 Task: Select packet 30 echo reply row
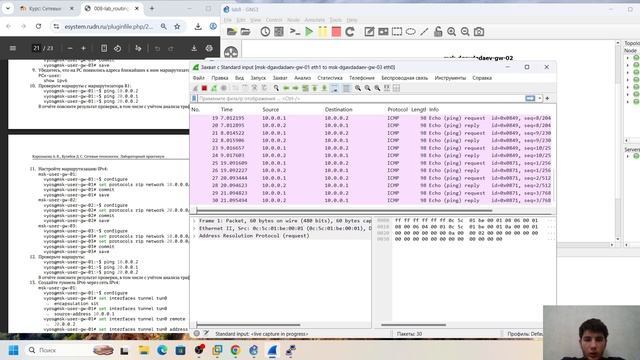tap(371, 200)
